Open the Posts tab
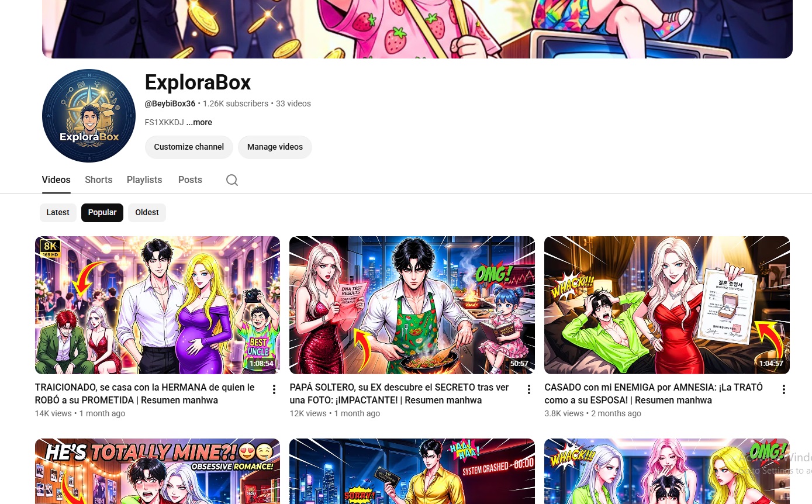Image resolution: width=812 pixels, height=504 pixels. (x=190, y=180)
